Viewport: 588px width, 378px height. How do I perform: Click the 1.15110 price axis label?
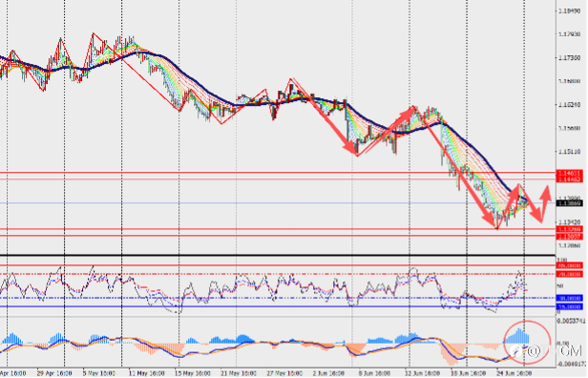(x=569, y=152)
